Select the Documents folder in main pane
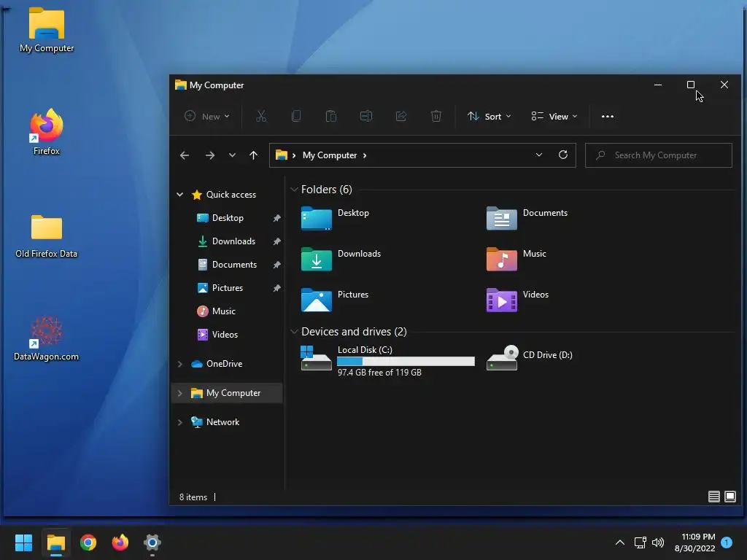This screenshot has height=560, width=747. [527, 219]
